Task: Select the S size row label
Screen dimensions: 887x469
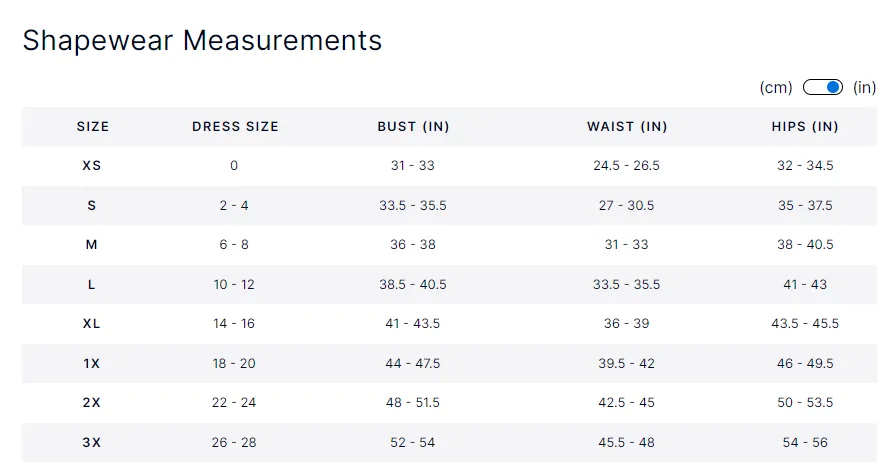Action: (x=92, y=205)
